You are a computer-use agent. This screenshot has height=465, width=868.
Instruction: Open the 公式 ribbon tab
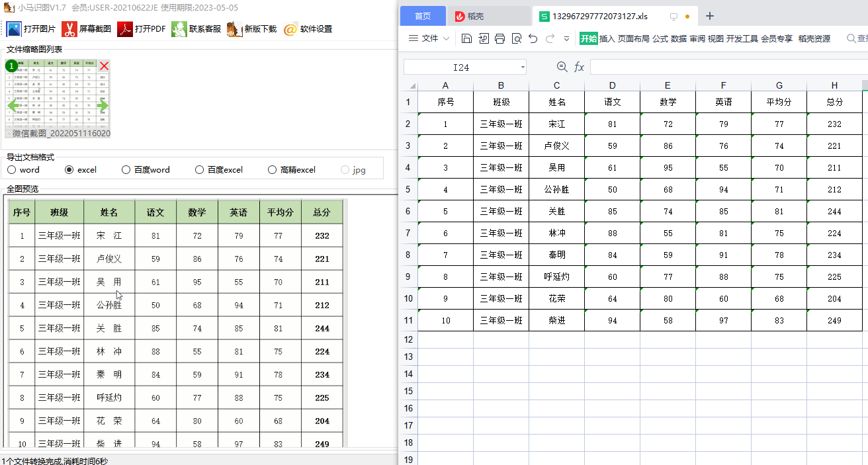coord(660,38)
